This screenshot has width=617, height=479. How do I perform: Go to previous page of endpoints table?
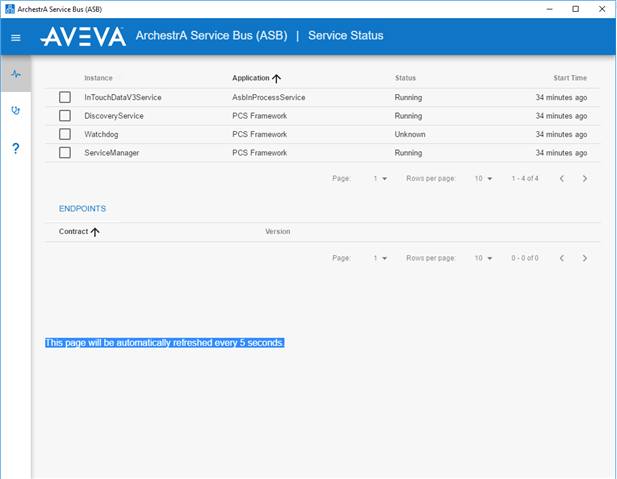562,258
